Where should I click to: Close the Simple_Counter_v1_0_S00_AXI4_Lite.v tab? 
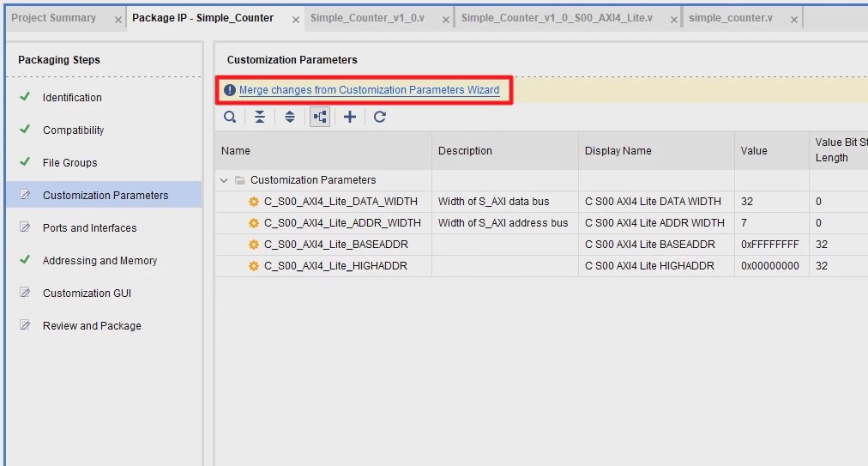[673, 20]
